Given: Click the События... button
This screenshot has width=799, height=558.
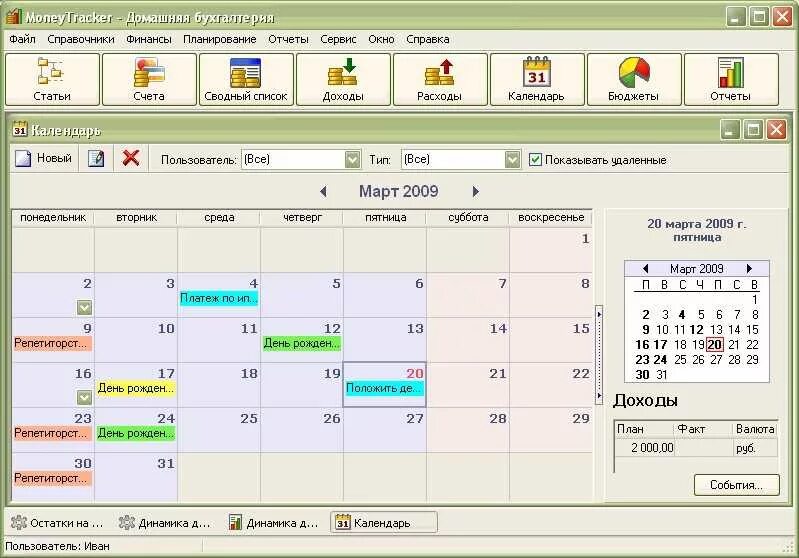Looking at the screenshot, I should [736, 485].
